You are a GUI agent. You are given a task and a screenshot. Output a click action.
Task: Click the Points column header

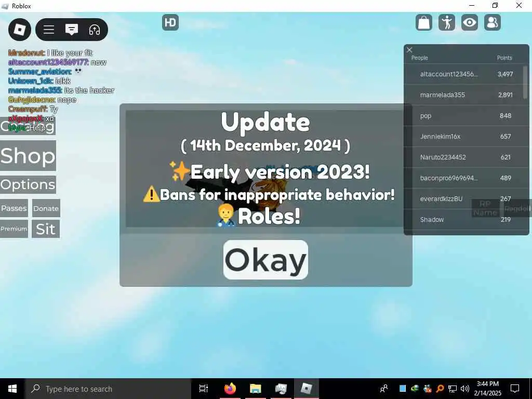coord(504,58)
